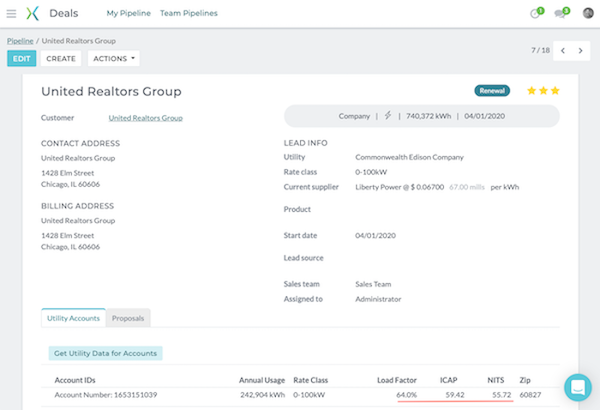This screenshot has height=410, width=600.
Task: Click Commonwealth Edison Company utility value
Action: (409, 157)
